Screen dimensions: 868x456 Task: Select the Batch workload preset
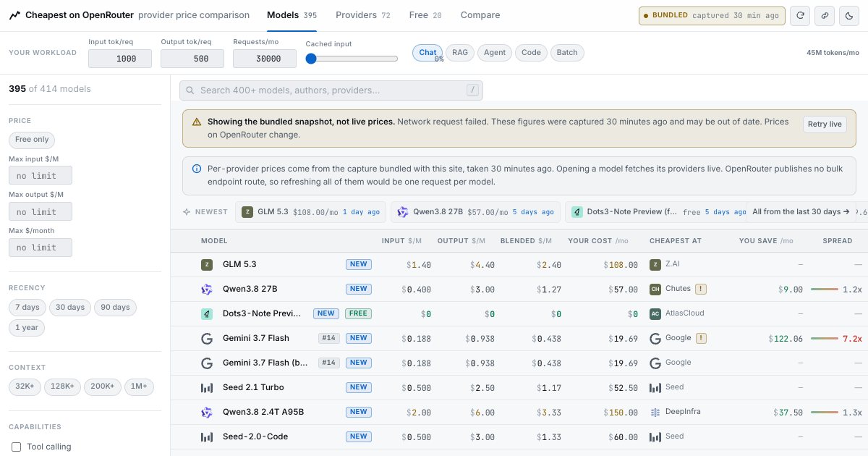pyautogui.click(x=567, y=52)
